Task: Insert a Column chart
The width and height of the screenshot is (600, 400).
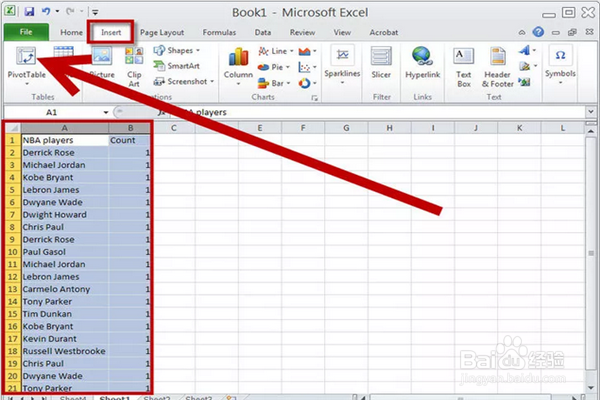Action: [238, 66]
